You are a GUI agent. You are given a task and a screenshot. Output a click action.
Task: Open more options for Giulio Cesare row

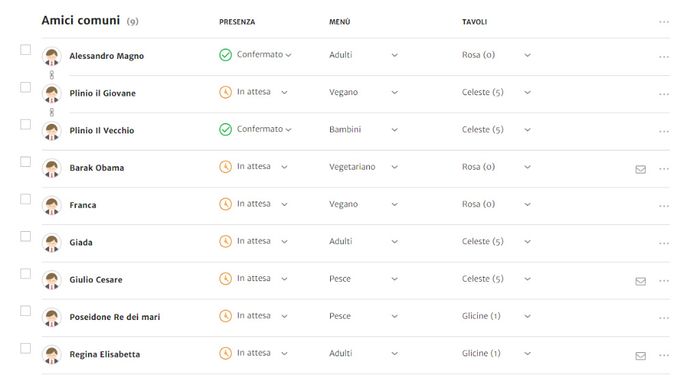click(x=664, y=281)
